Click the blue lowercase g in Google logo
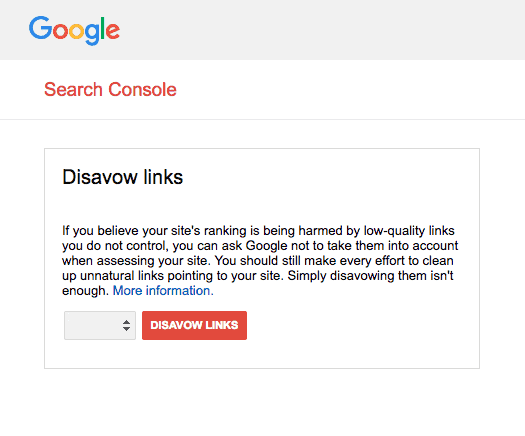Screen dimensions: 525x436 tap(92, 34)
